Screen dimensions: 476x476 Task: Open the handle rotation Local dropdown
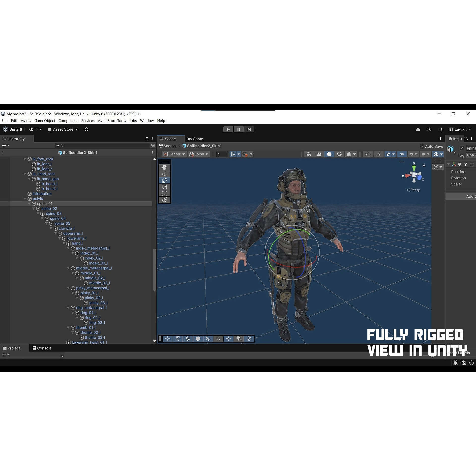pyautogui.click(x=199, y=154)
